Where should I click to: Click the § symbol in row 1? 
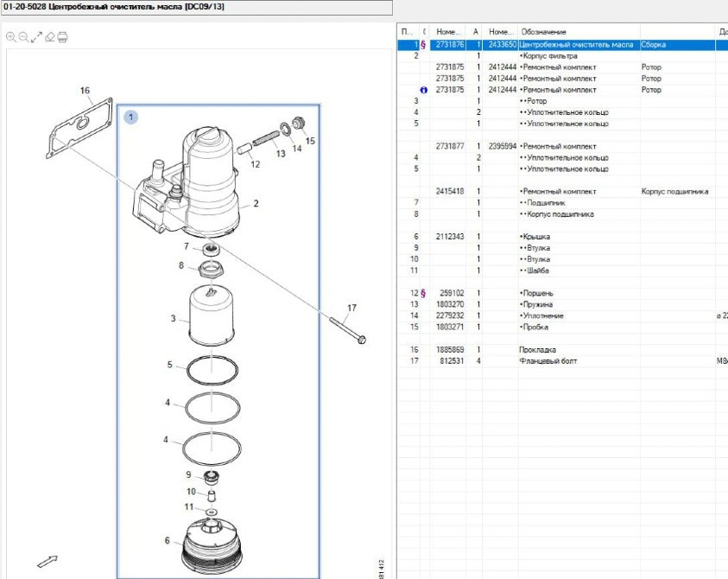423,45
